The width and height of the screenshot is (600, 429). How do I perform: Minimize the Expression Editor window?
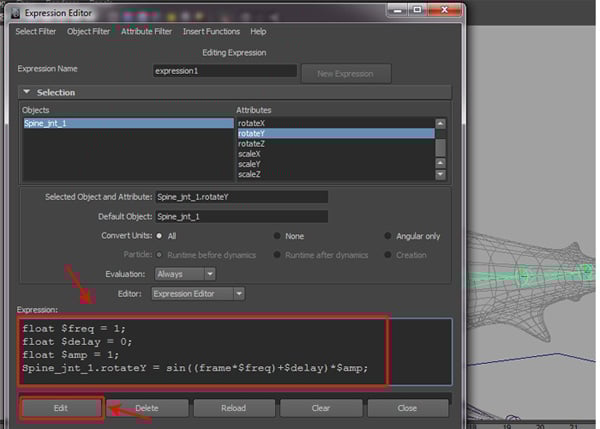pyautogui.click(x=398, y=10)
